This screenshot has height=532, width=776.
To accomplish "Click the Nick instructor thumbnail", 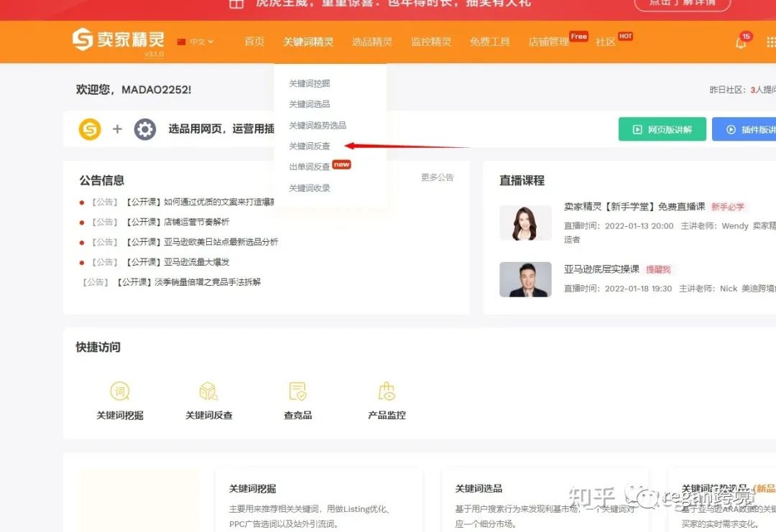I will (525, 279).
